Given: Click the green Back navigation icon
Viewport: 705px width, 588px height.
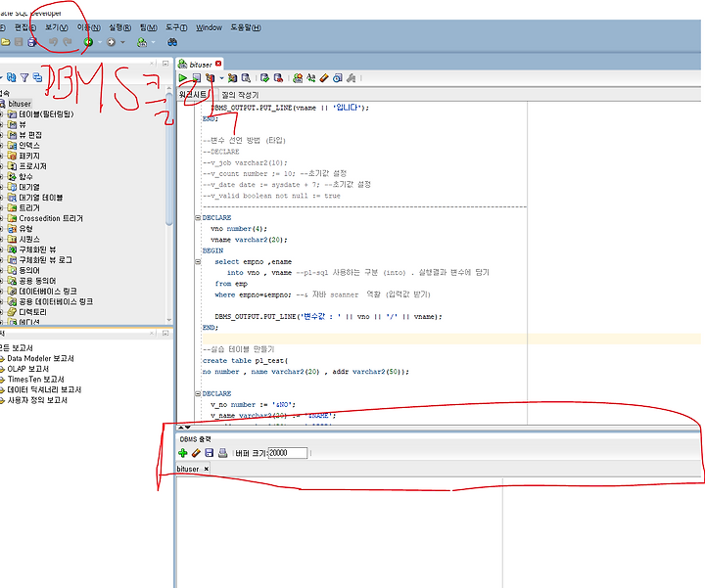Looking at the screenshot, I should point(88,42).
